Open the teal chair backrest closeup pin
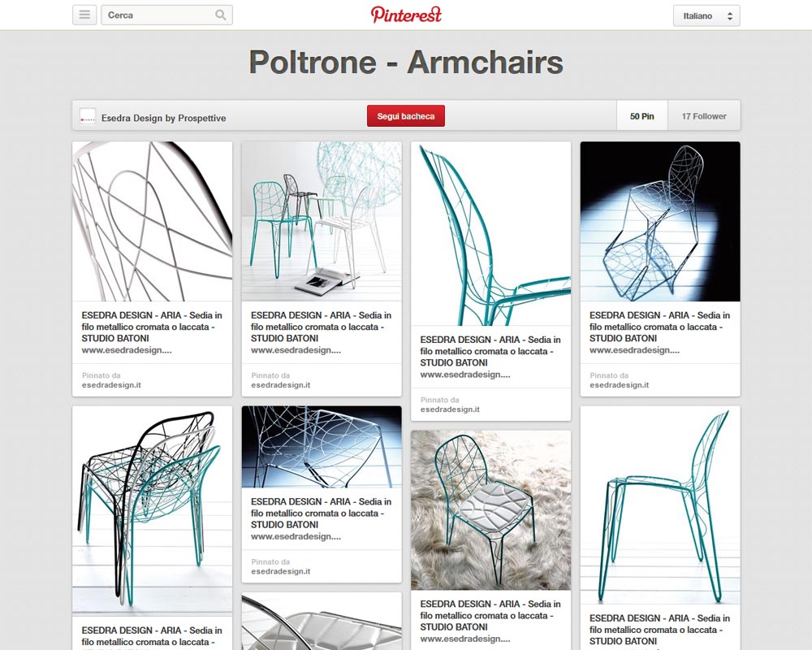 tap(490, 233)
